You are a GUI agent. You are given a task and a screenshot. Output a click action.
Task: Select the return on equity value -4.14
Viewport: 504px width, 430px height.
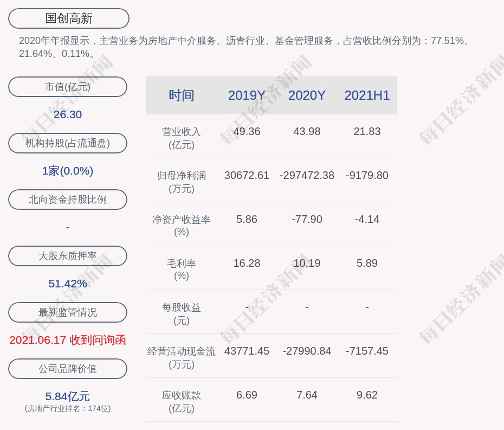pos(367,220)
